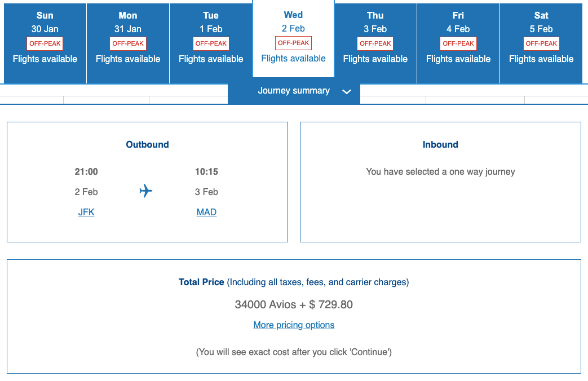Pick the Fri 4 Feb date tab

[458, 43]
